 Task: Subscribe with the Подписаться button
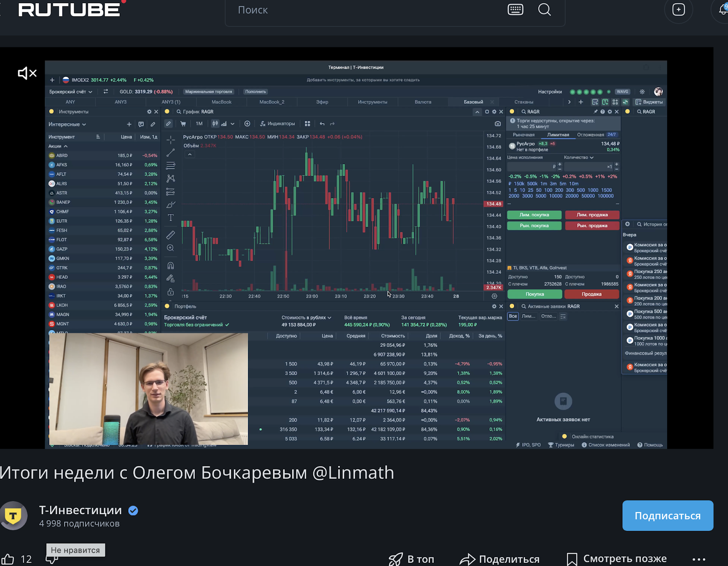point(667,516)
